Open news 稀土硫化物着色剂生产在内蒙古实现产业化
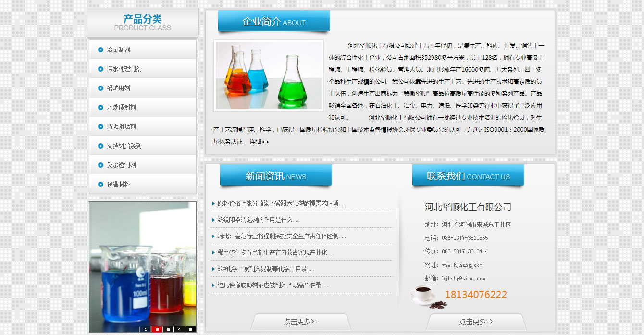The image size is (644, 335). point(275,252)
